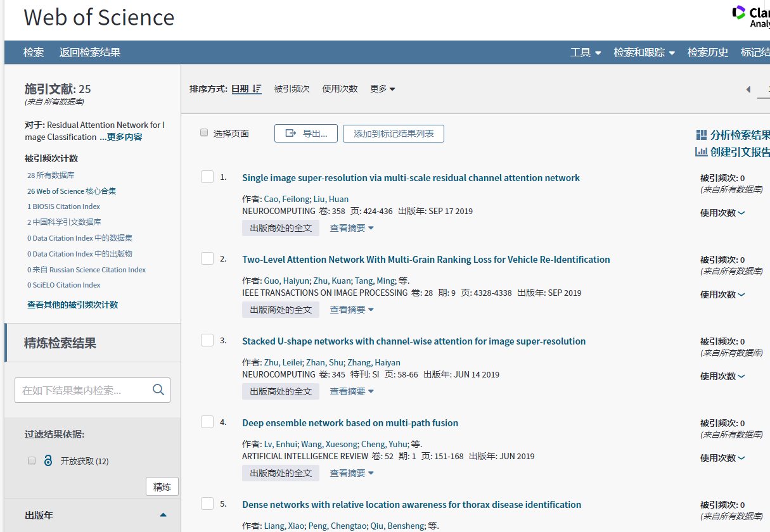Select checkbox for result 5
Viewport: 770px width, 532px height.
tap(207, 503)
